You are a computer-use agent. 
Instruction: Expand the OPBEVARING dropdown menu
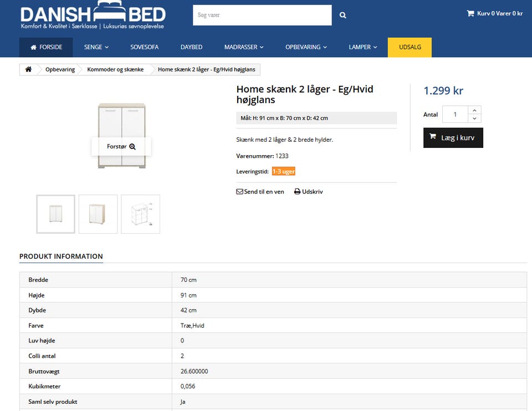click(x=306, y=47)
